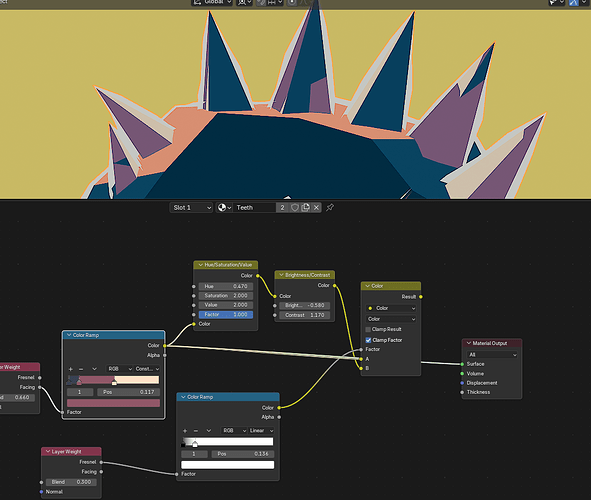Open the Linear interpolation dropdown

pyautogui.click(x=261, y=431)
